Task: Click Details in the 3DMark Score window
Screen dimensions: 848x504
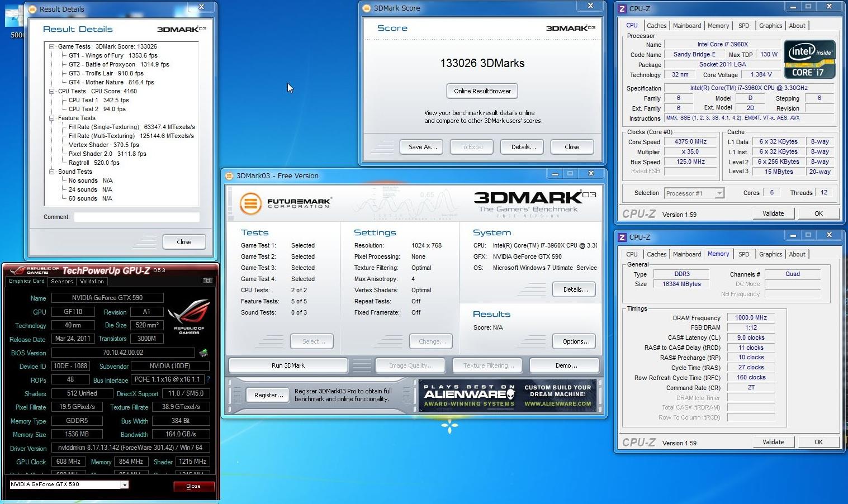Action: (x=523, y=147)
